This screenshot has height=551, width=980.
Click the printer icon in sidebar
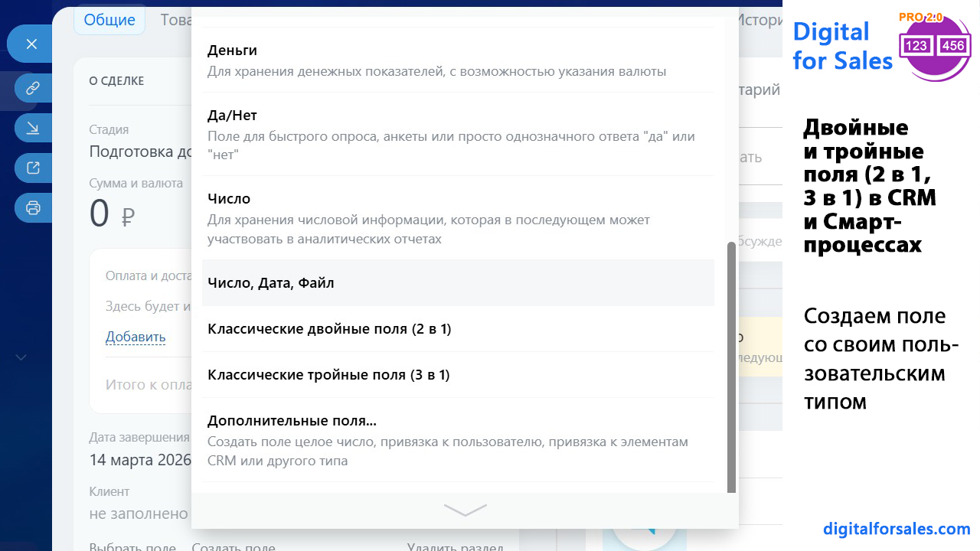tap(32, 207)
